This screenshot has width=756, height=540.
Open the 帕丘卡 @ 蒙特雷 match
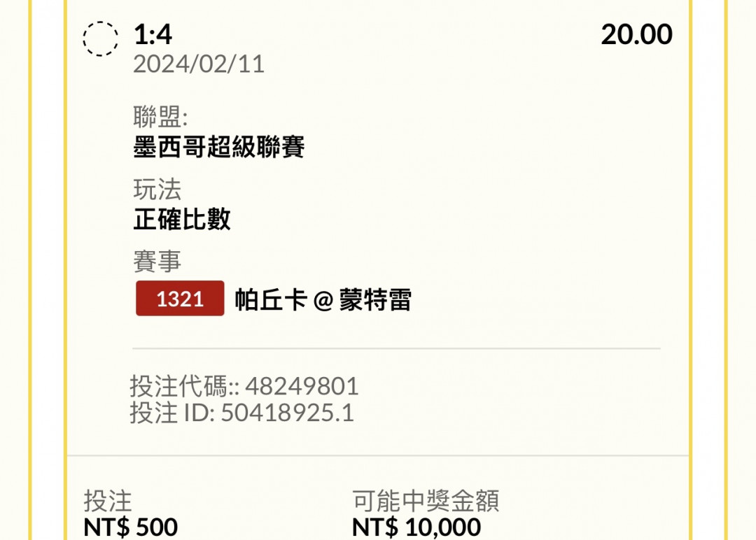tap(323, 299)
